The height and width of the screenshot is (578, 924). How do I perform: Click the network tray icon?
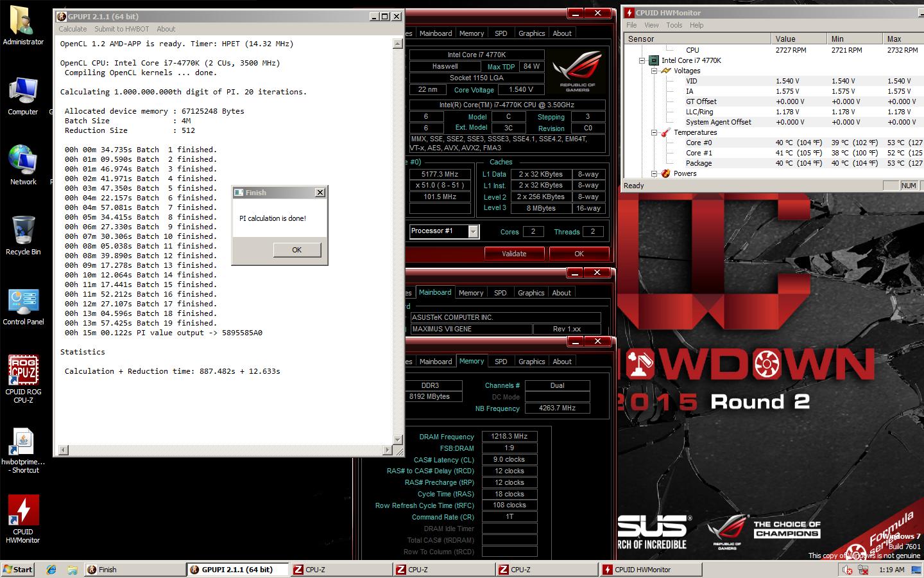(x=864, y=570)
